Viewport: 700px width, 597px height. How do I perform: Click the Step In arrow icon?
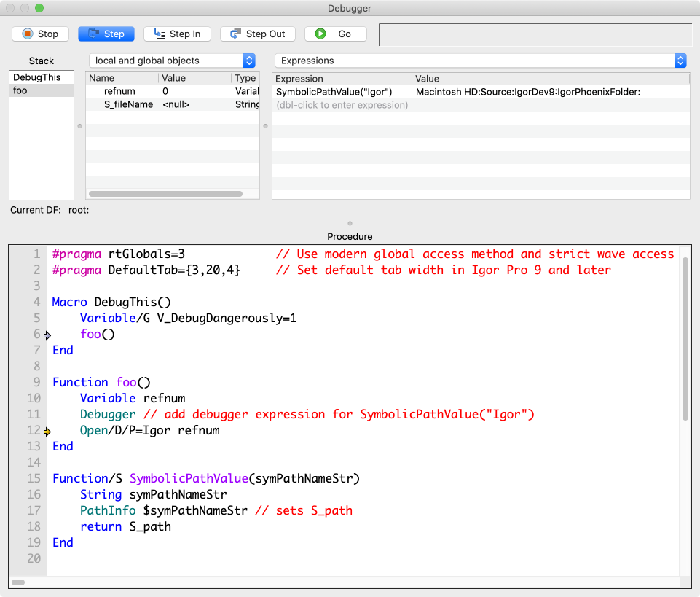[x=160, y=34]
